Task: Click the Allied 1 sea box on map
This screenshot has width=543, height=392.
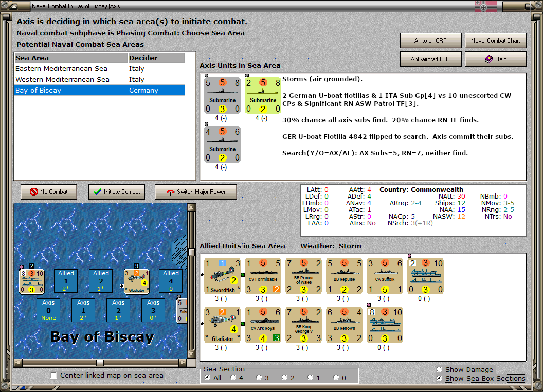Action: 66,281
